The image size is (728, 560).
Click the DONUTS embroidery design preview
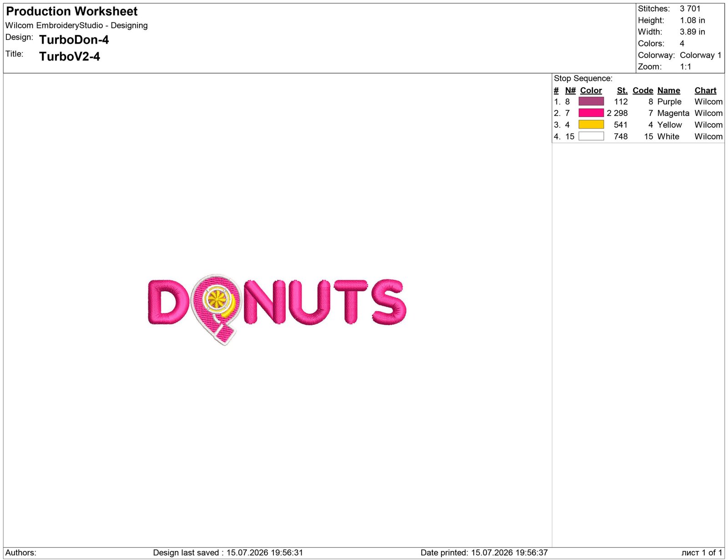(277, 309)
